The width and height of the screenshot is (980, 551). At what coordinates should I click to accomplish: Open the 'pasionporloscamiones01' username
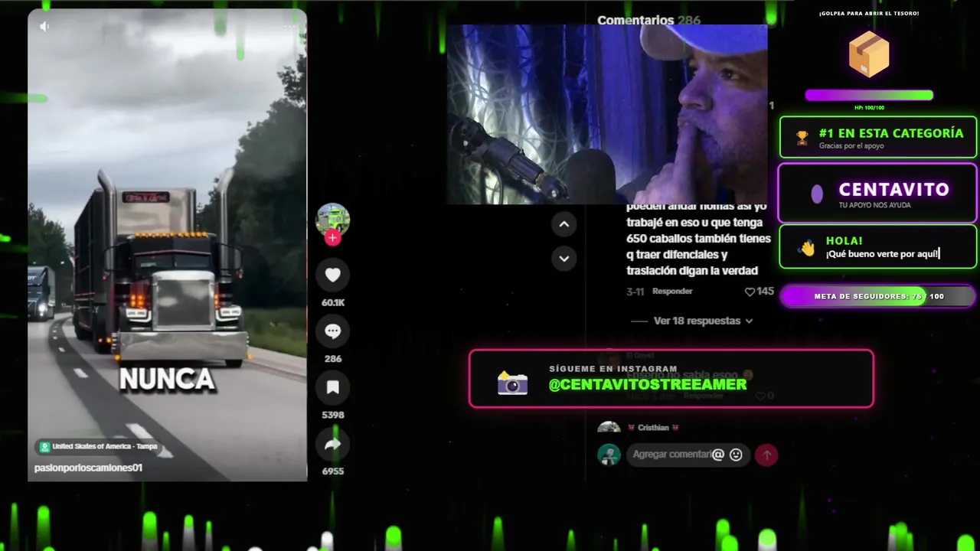coord(88,468)
